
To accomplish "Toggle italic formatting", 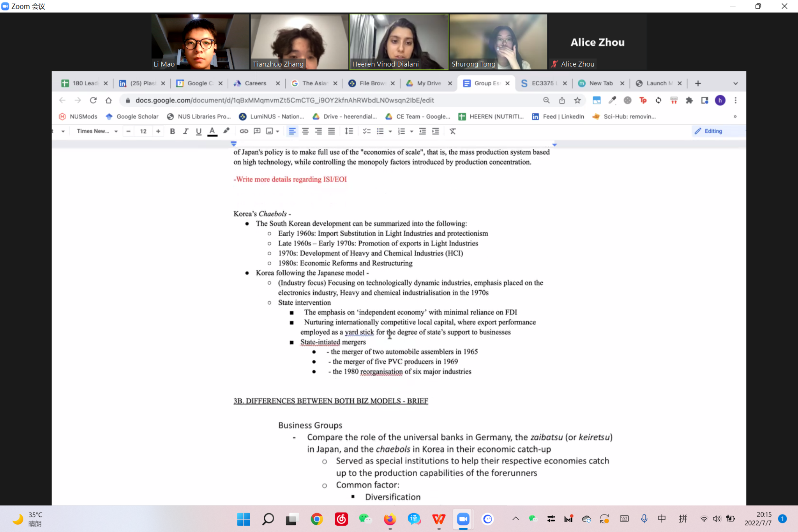I will click(x=185, y=131).
